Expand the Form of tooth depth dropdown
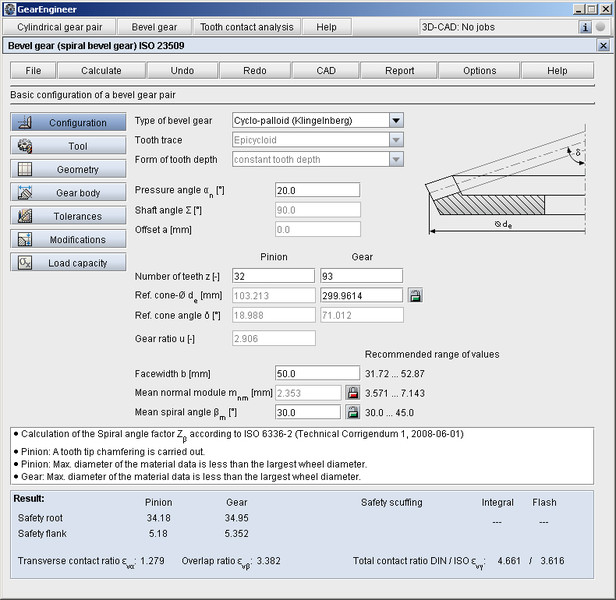 point(397,159)
